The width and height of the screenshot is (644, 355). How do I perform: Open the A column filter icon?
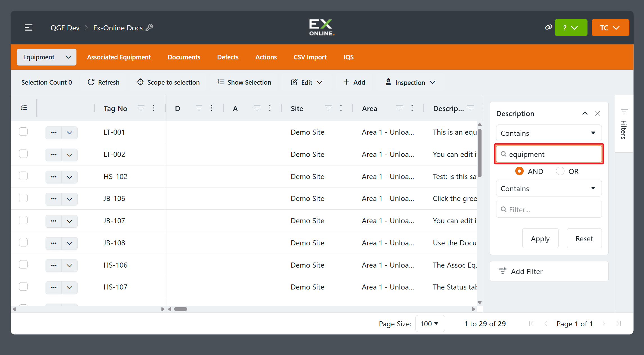257,108
